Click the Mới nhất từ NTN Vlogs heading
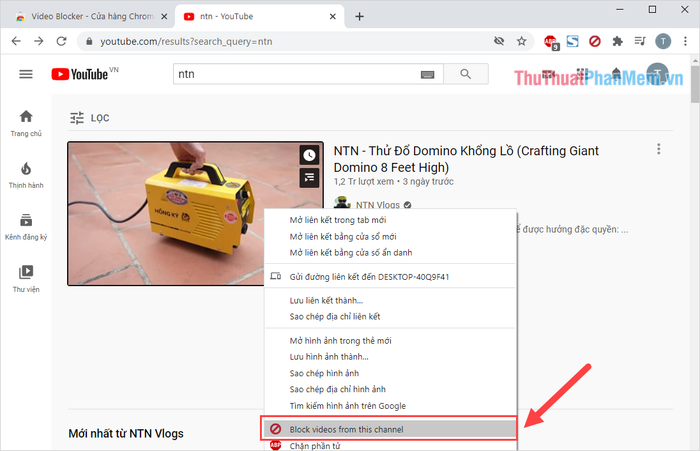The image size is (700, 451). pyautogui.click(x=126, y=434)
